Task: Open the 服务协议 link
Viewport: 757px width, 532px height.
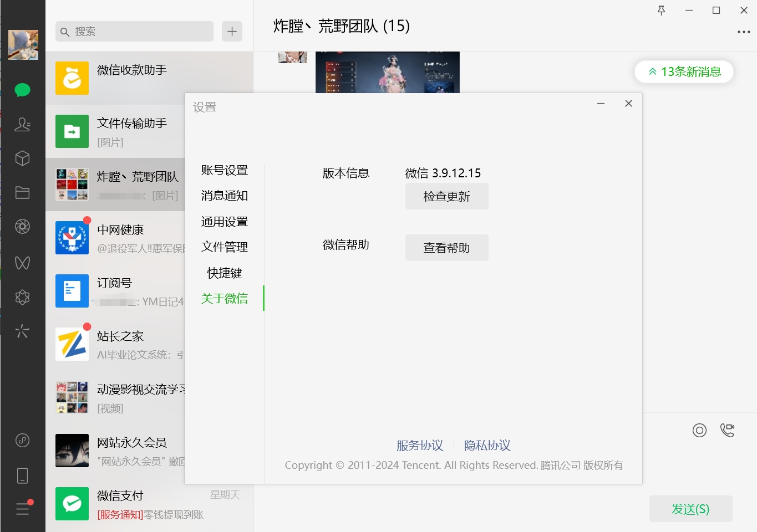Action: coord(420,445)
